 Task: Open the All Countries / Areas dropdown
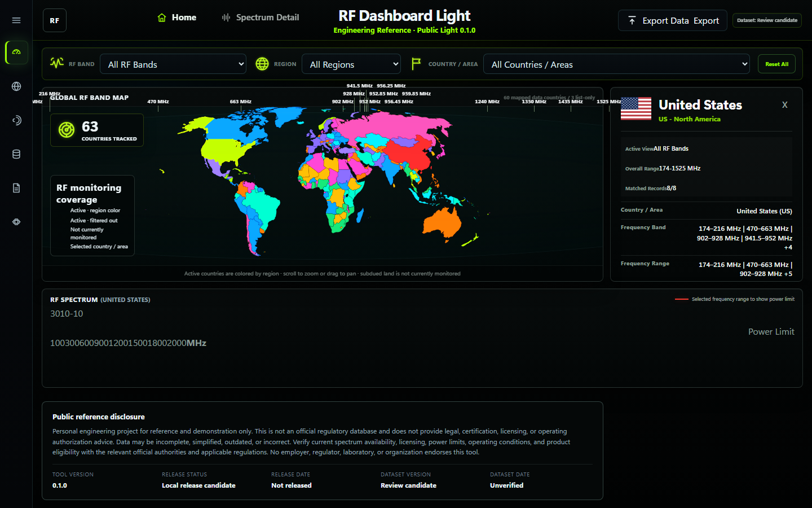pyautogui.click(x=616, y=64)
